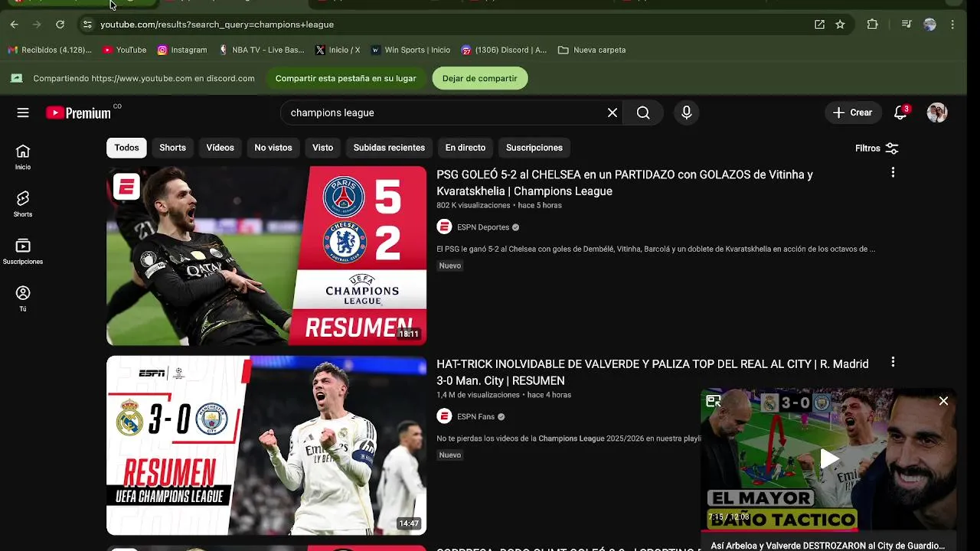The image size is (980, 551).
Task: Open the Chrome profile avatar
Action: tap(929, 24)
